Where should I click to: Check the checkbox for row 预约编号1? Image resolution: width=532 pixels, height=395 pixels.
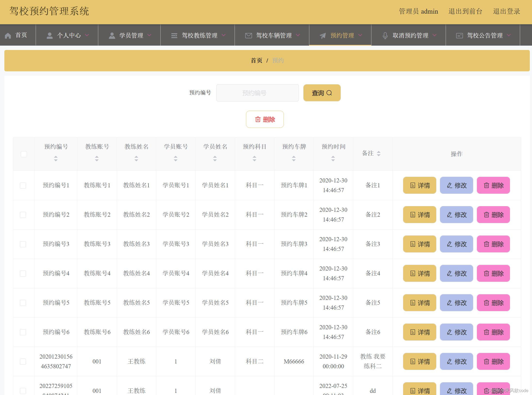coord(23,185)
